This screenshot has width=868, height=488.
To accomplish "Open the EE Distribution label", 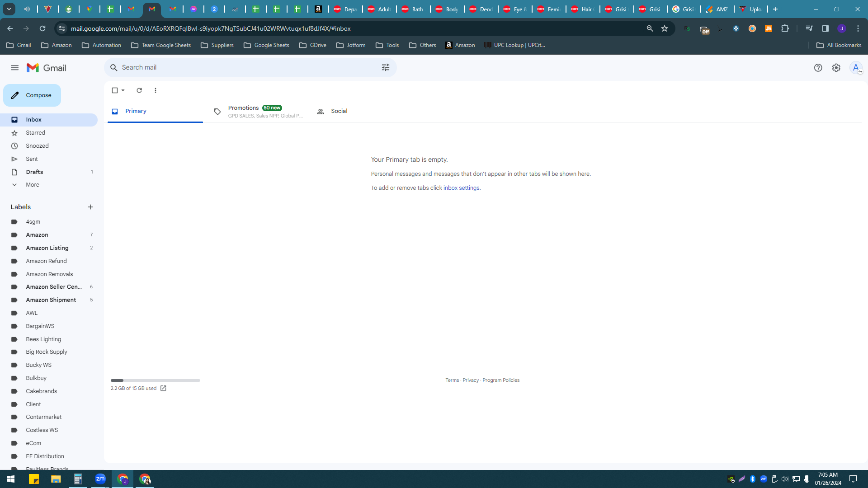I will [49, 456].
